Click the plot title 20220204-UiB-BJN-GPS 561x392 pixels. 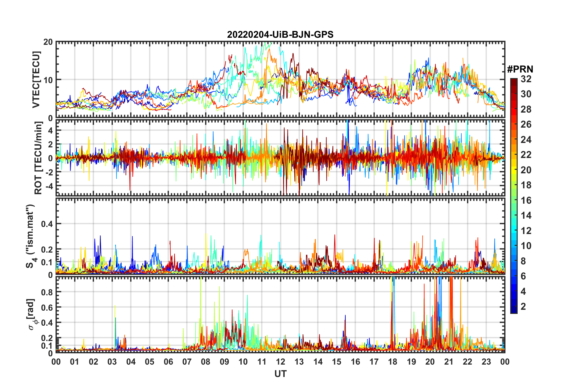pyautogui.click(x=280, y=34)
